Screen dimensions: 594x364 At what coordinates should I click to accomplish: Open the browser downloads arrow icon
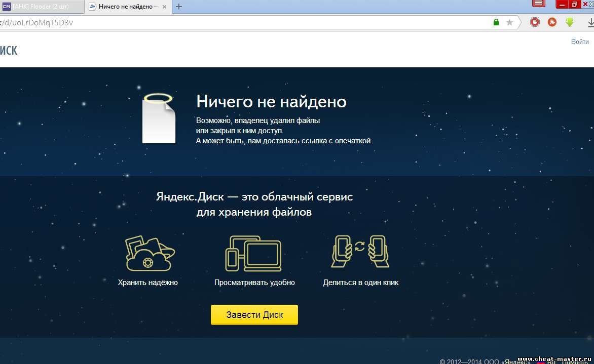point(590,22)
